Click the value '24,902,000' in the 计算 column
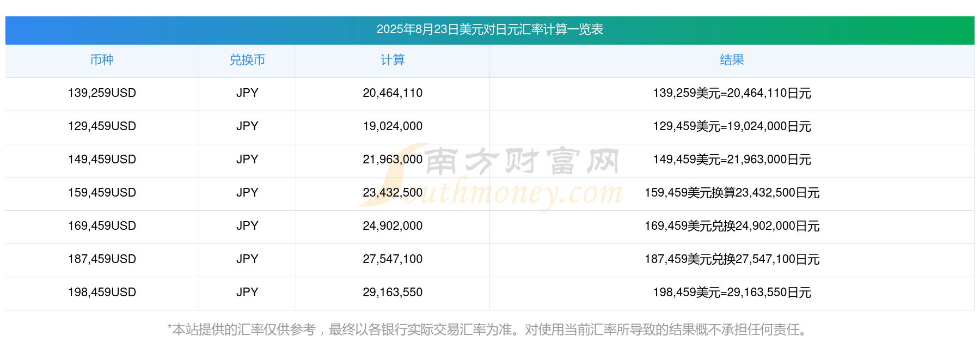980x354 pixels. 393,226
